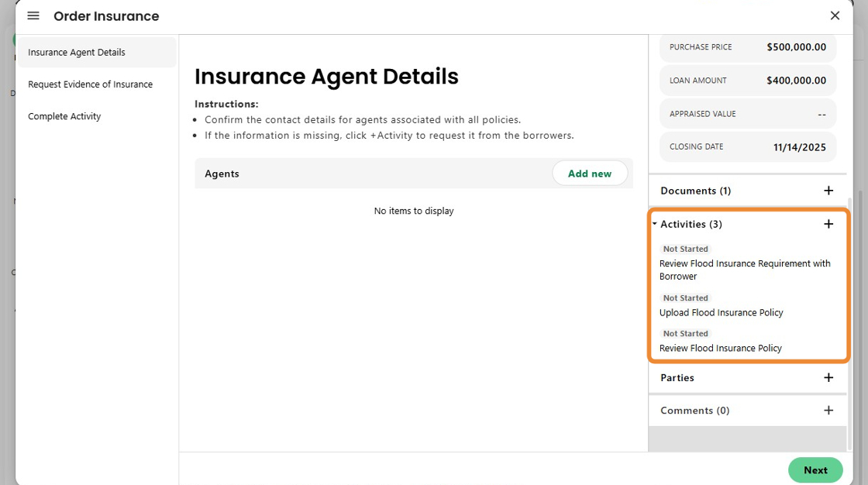Viewport: 868px width, 485px height.
Task: Open Review Flood Insurance Requirement with Borrower activity
Action: click(744, 270)
